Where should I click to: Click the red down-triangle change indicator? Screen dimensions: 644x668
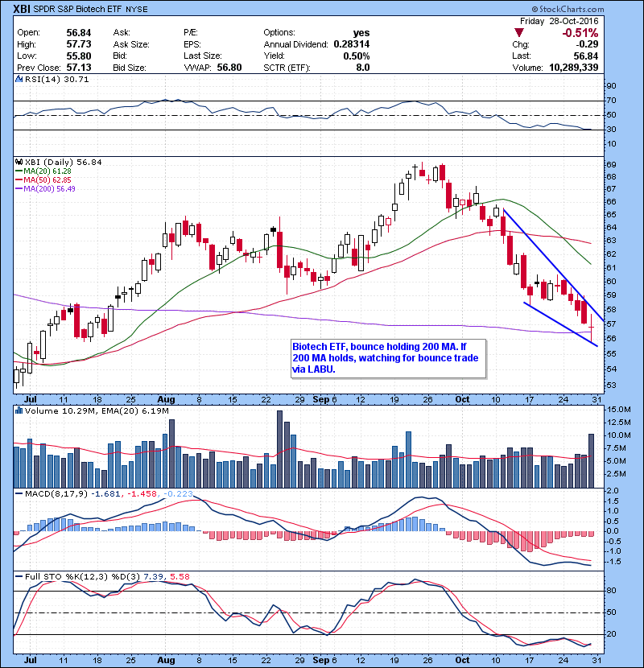click(x=518, y=32)
